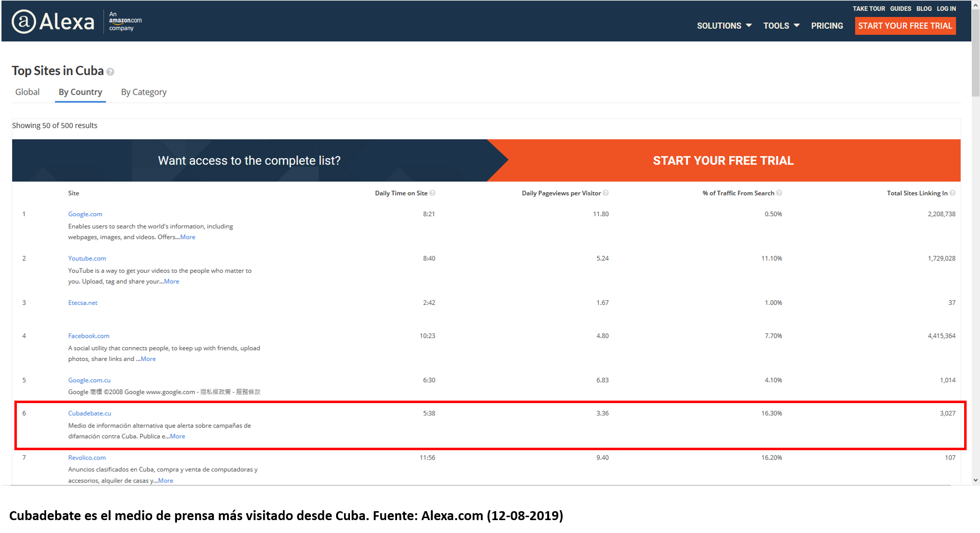The image size is (980, 533).
Task: Expand Google.com description with More
Action: 188,237
